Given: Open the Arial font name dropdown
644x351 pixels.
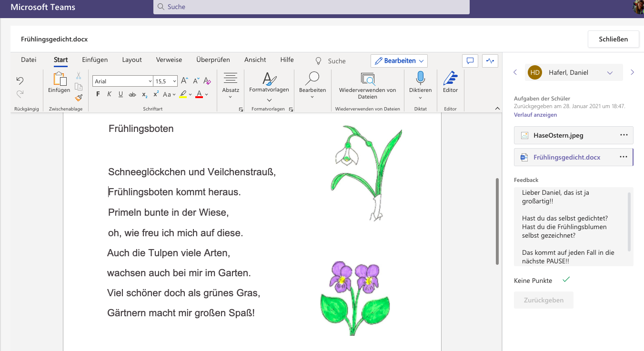Looking at the screenshot, I should (x=122, y=81).
